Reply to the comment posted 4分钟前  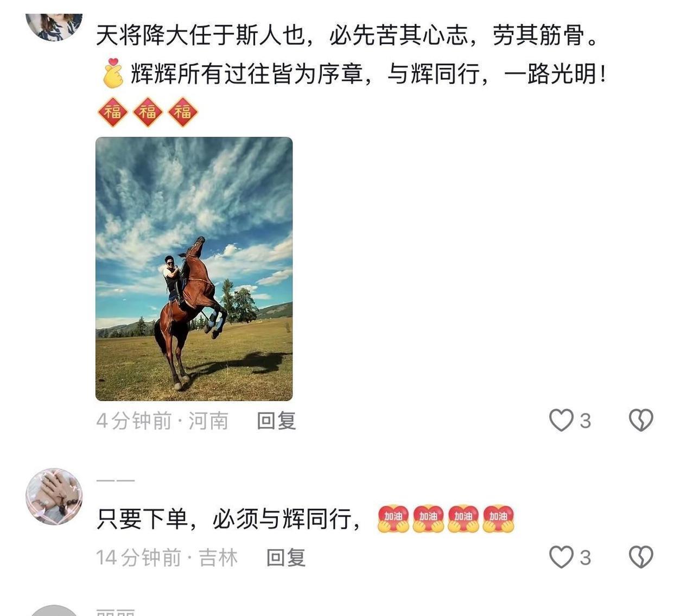(276, 421)
